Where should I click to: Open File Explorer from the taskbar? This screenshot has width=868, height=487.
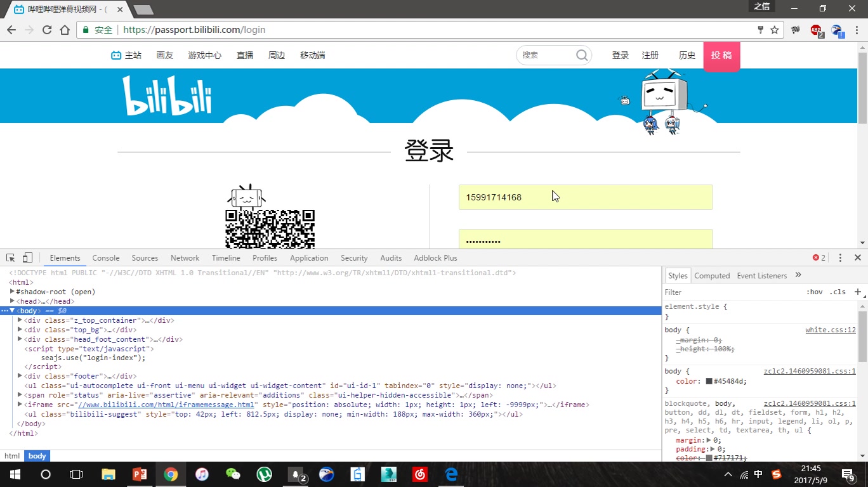tap(109, 474)
